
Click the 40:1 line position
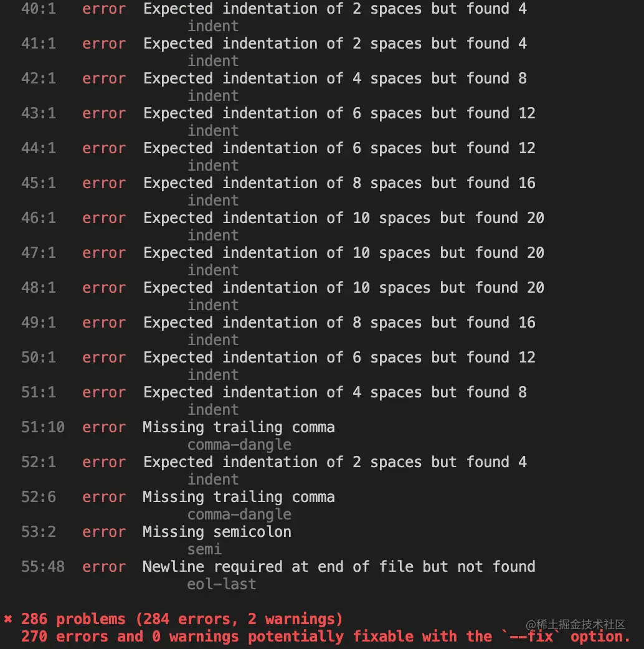[39, 9]
